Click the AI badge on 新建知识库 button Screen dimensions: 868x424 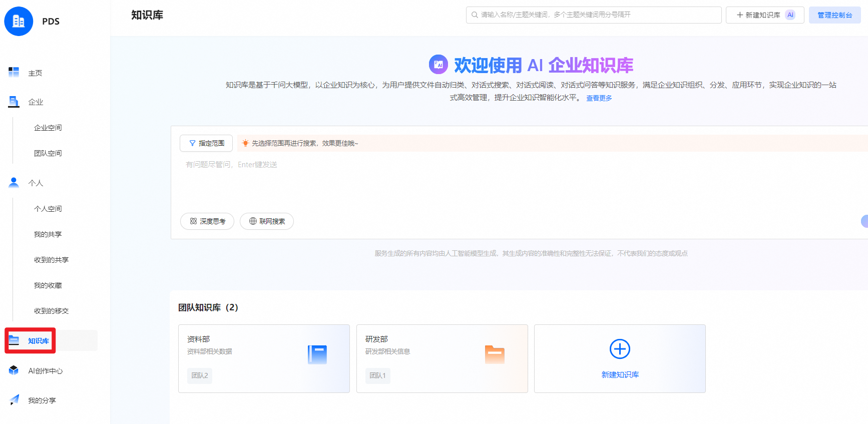point(790,15)
